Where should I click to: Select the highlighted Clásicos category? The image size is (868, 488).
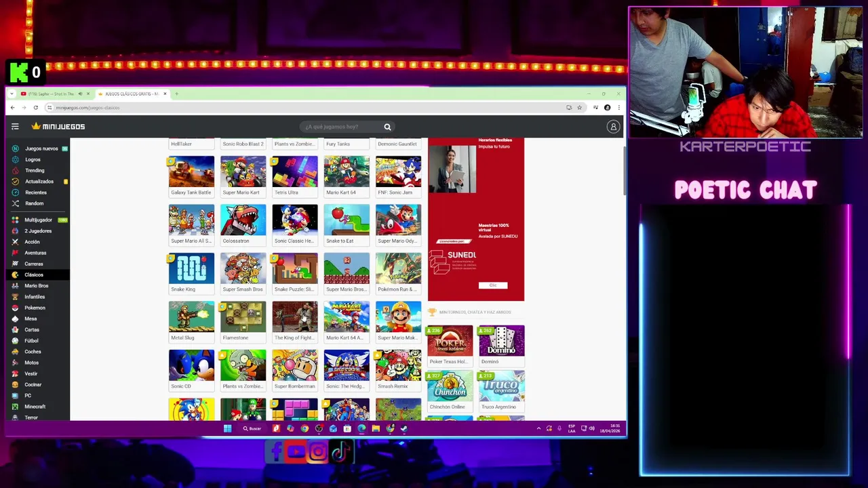pyautogui.click(x=37, y=274)
